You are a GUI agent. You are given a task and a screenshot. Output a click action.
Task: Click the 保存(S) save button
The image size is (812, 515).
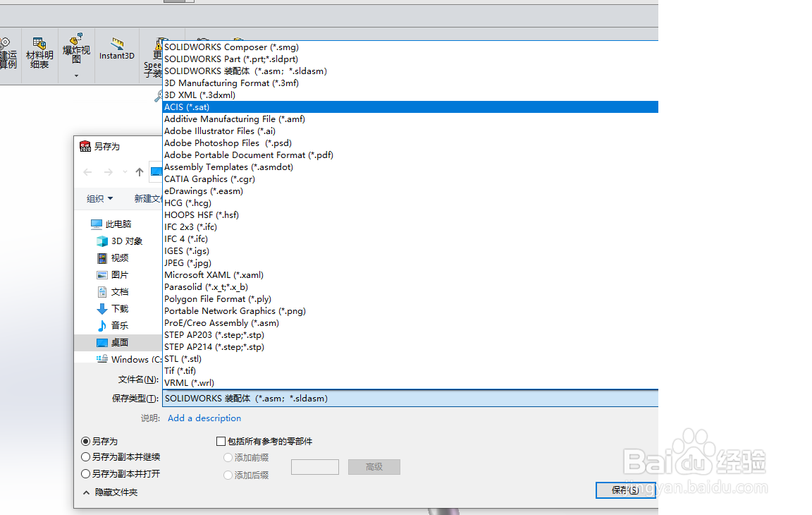626,490
